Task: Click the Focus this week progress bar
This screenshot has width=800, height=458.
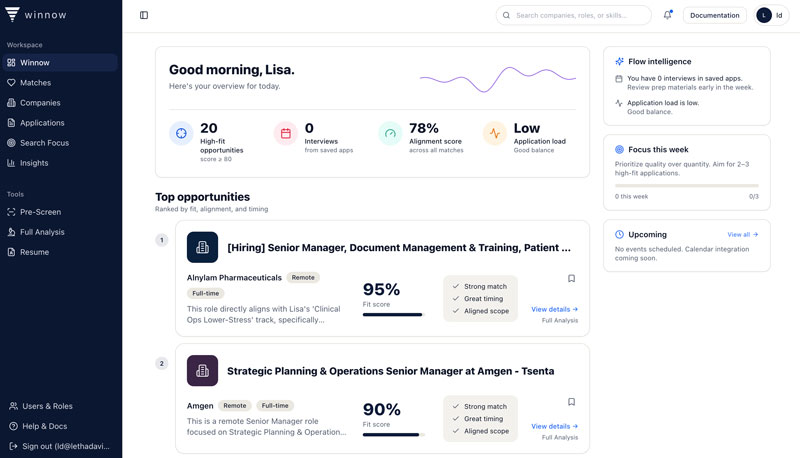Action: click(x=687, y=186)
